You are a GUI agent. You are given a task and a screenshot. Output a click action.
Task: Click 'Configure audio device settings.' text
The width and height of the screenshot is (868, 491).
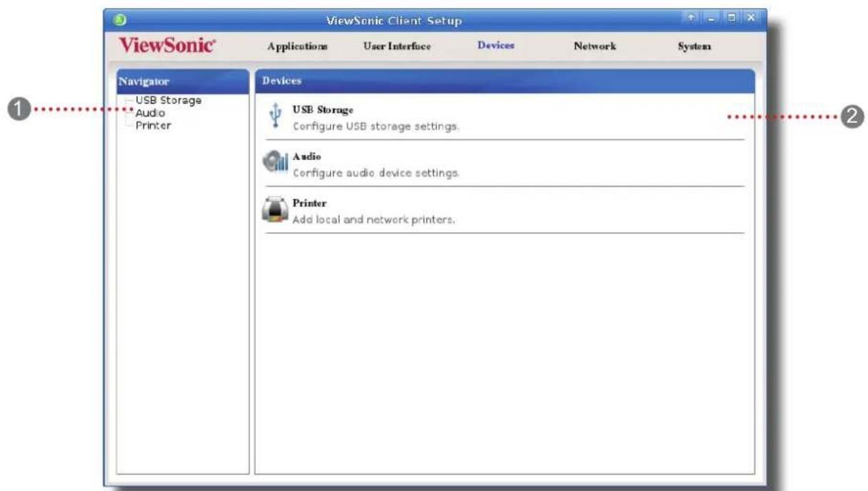coord(376,173)
